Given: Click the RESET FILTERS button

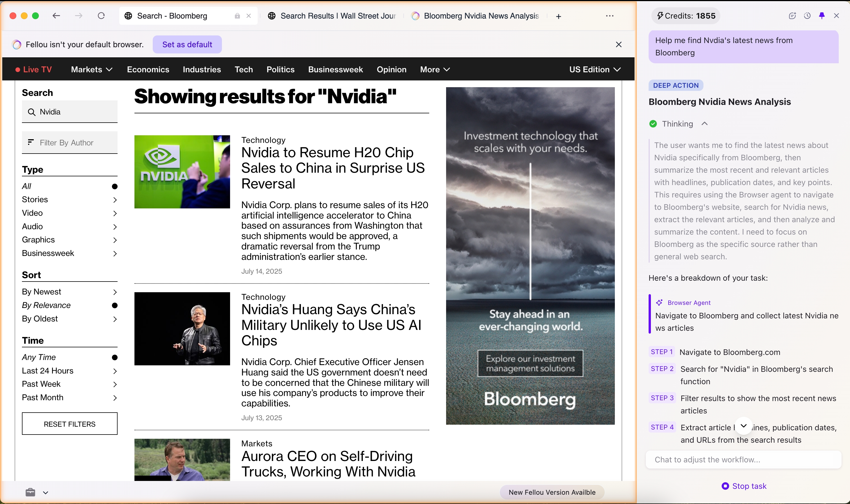Looking at the screenshot, I should [70, 424].
